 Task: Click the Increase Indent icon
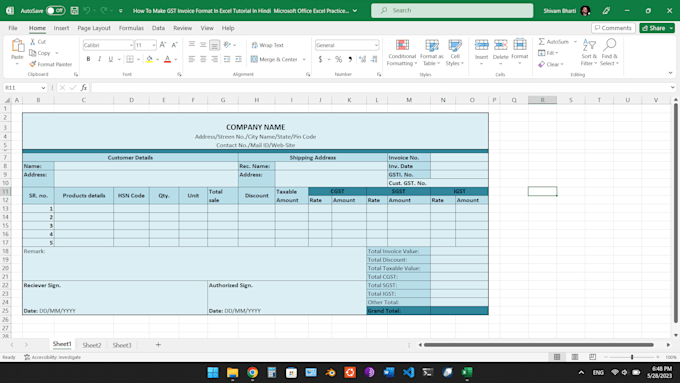click(x=238, y=59)
